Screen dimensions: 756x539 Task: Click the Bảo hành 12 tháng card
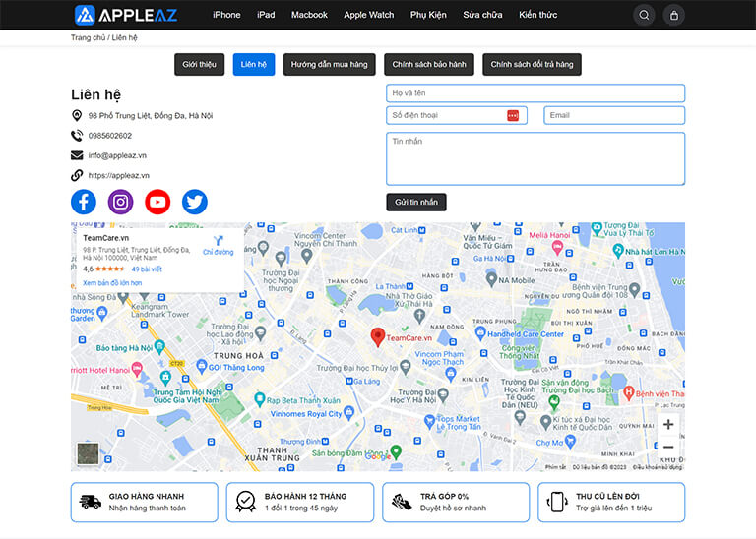[300, 502]
